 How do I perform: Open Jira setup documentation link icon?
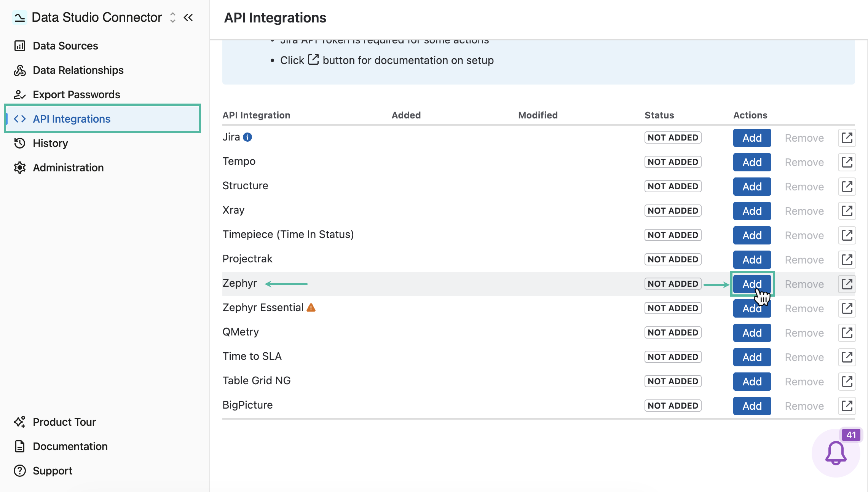[x=847, y=138]
